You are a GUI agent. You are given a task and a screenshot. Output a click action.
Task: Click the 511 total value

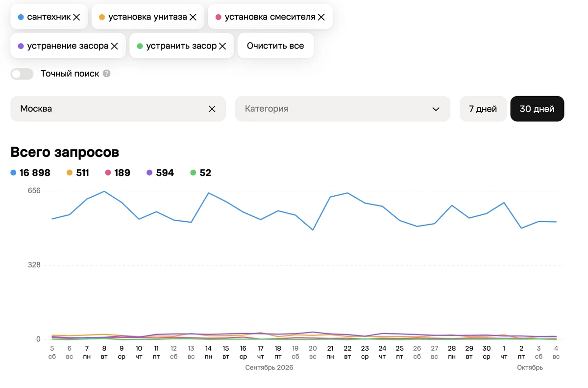82,173
